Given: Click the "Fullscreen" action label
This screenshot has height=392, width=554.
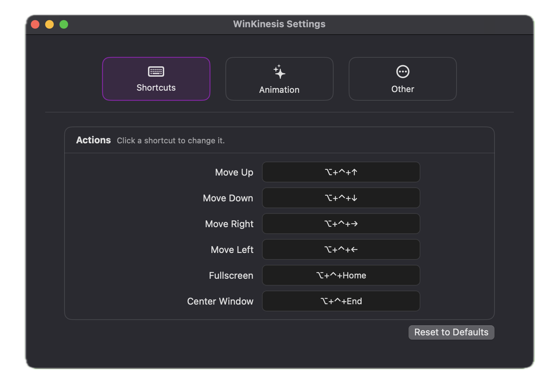Looking at the screenshot, I should [x=231, y=276].
